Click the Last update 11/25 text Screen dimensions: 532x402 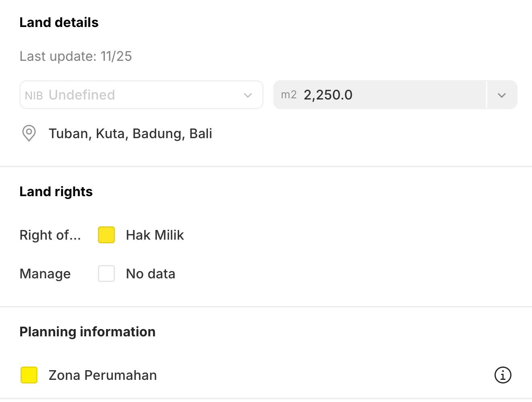[x=75, y=56]
